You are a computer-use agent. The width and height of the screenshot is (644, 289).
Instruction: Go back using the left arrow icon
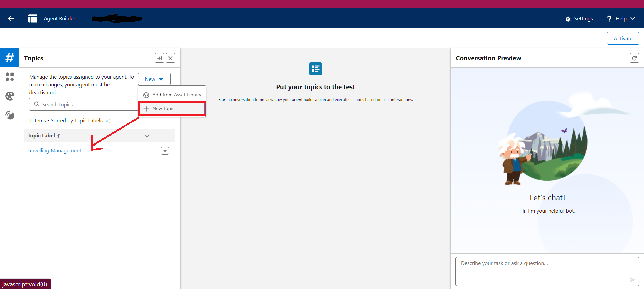tap(11, 19)
